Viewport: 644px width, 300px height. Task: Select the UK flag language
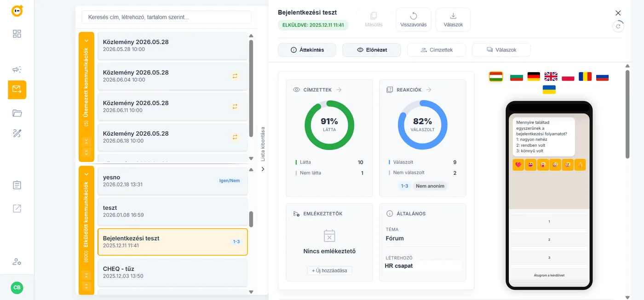click(551, 76)
